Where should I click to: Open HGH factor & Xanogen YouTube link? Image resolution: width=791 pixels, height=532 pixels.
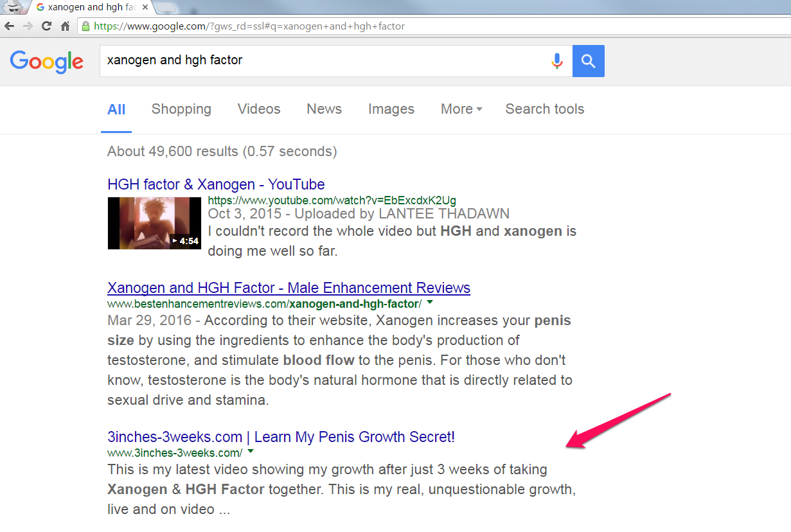(216, 184)
